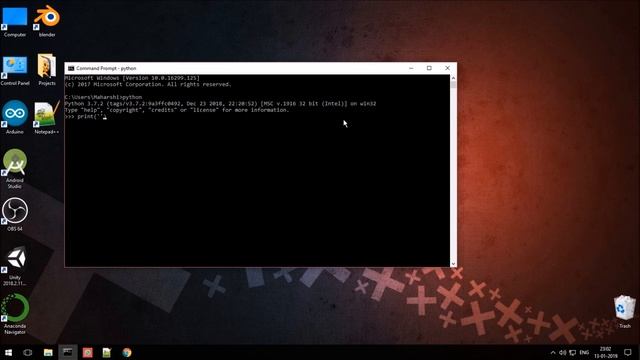Select the Anaconda Navigator desktop icon
This screenshot has width=640, height=360.
[15, 314]
